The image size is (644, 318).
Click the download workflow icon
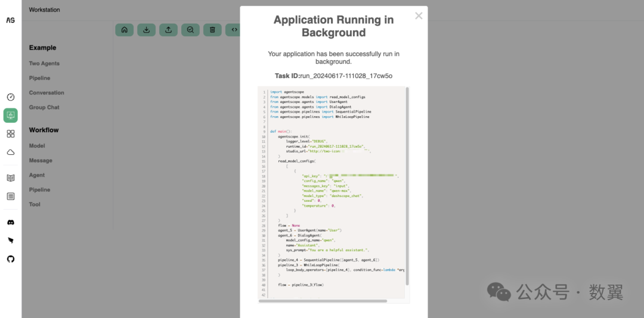(x=146, y=30)
